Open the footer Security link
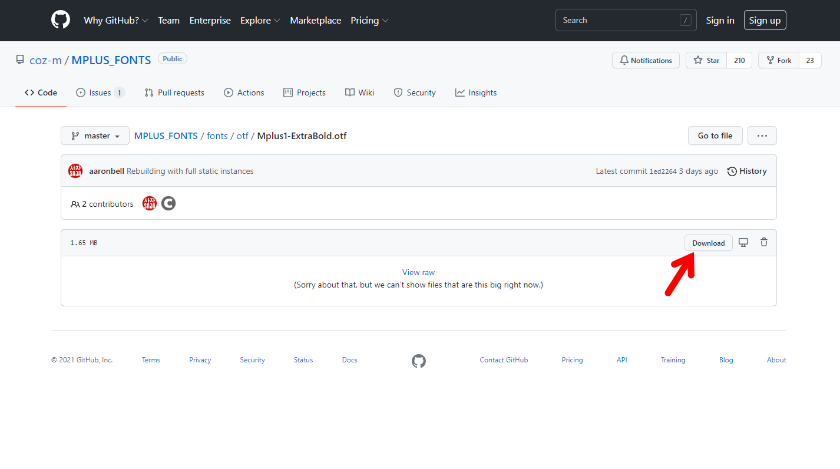Screen dimensions: 840x469 [252, 360]
